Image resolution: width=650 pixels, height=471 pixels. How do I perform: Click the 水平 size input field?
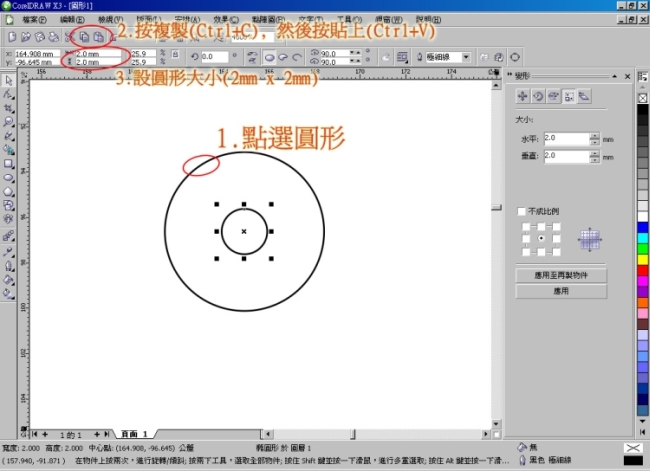click(566, 139)
